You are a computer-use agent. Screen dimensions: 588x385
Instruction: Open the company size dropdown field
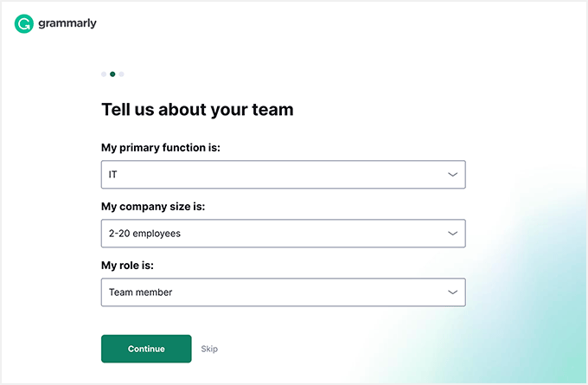click(283, 234)
